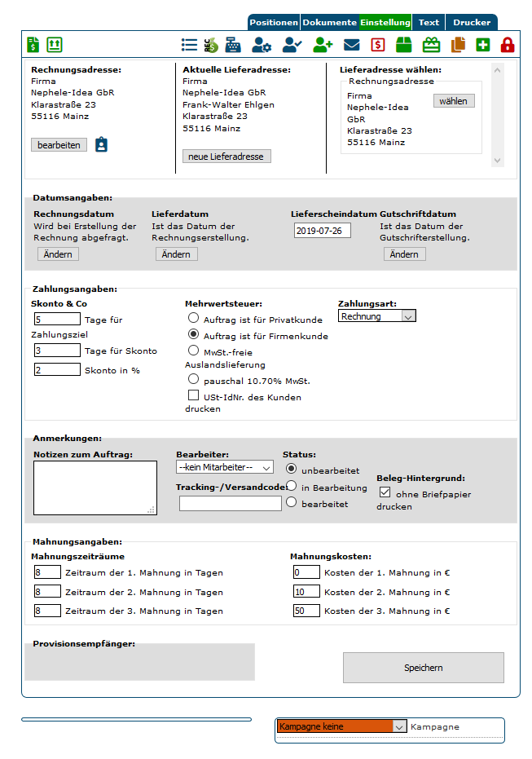532x759 pixels.
Task: Open the Zahlungsart dropdown
Action: (x=376, y=316)
